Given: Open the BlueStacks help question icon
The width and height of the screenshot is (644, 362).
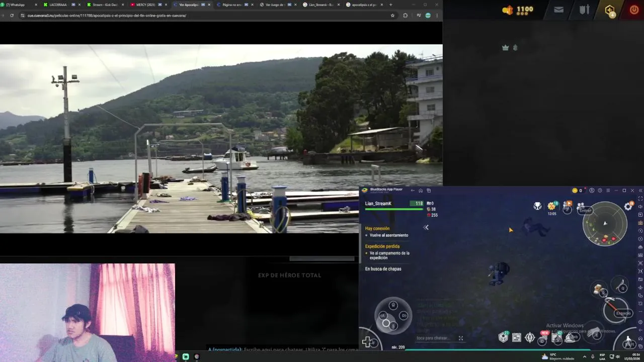Looking at the screenshot, I should click(x=600, y=191).
